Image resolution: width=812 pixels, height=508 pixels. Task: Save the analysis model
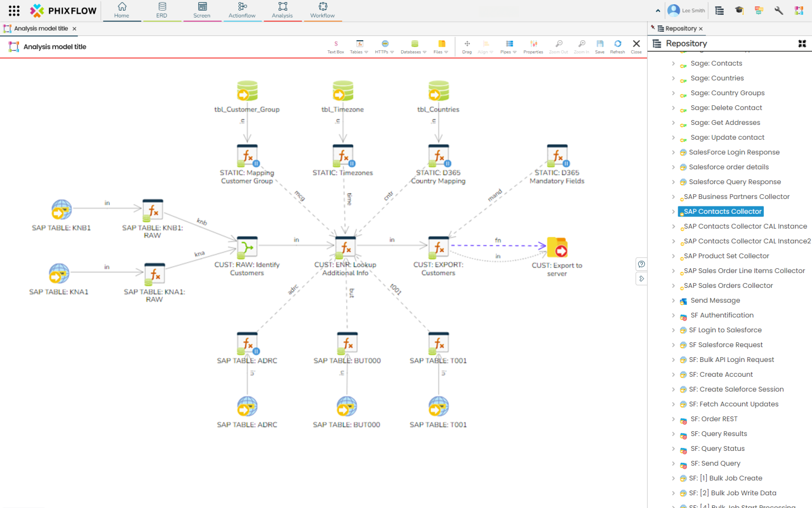(599, 47)
